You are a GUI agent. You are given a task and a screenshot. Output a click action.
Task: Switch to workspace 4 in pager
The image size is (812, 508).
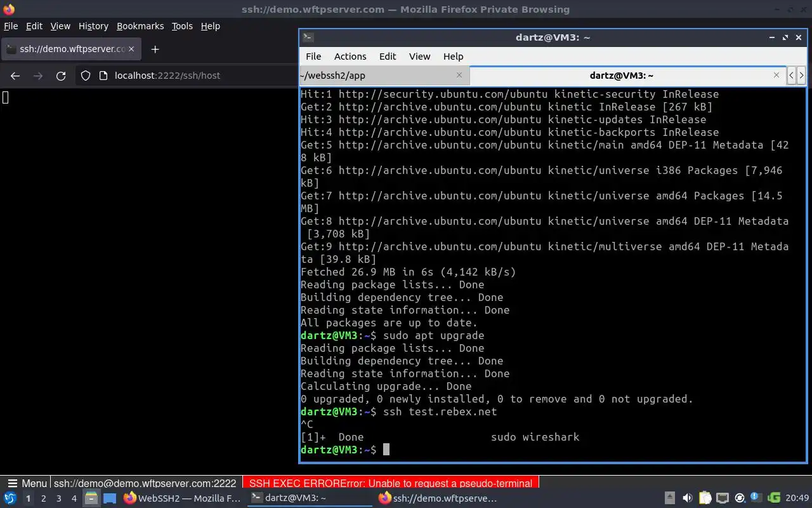pos(74,498)
